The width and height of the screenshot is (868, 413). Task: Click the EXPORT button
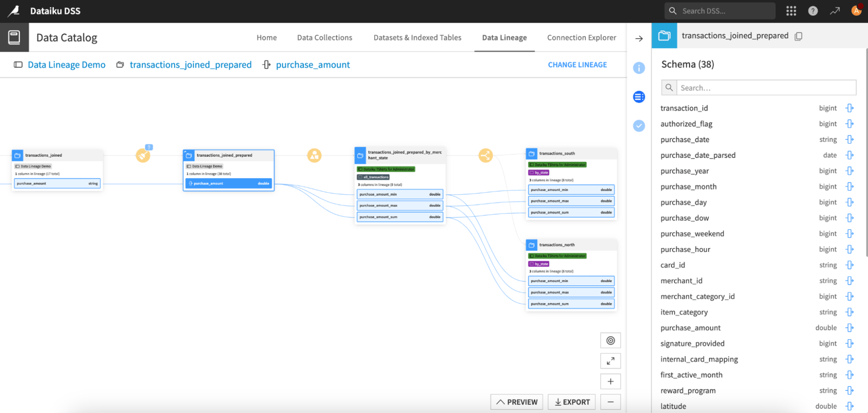572,402
